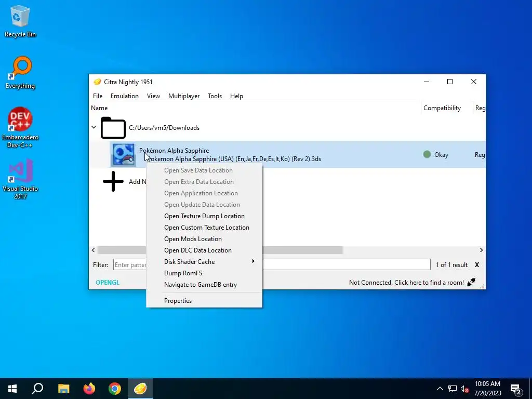This screenshot has height=399, width=532.
Task: Click Open Application Location entry
Action: (204, 193)
